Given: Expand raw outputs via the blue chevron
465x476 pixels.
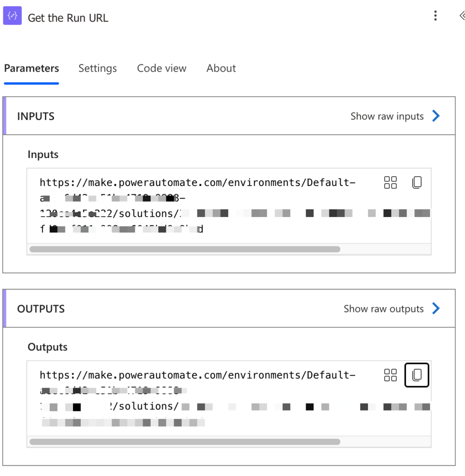Looking at the screenshot, I should (x=436, y=309).
